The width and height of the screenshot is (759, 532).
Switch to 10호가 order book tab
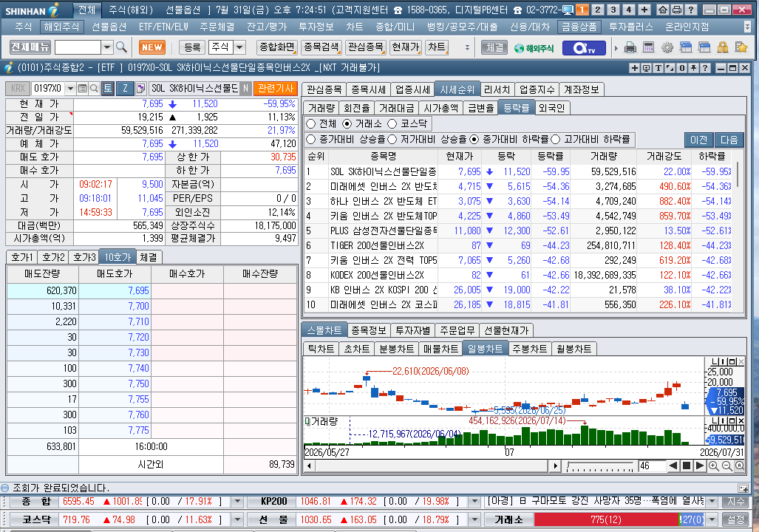pyautogui.click(x=118, y=257)
